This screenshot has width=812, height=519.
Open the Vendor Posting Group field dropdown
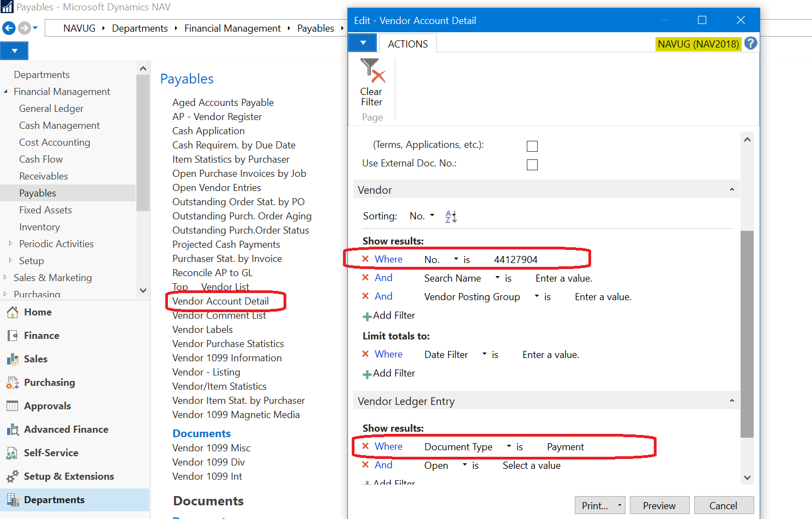tap(537, 296)
